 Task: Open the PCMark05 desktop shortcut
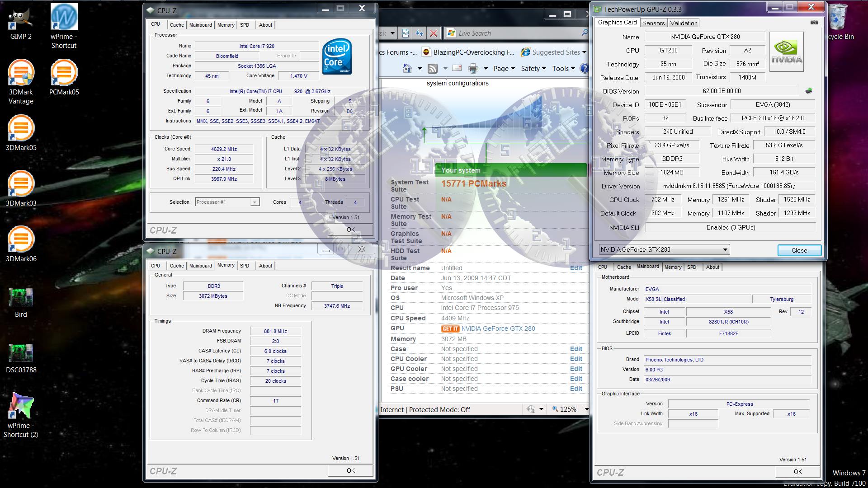[x=64, y=77]
